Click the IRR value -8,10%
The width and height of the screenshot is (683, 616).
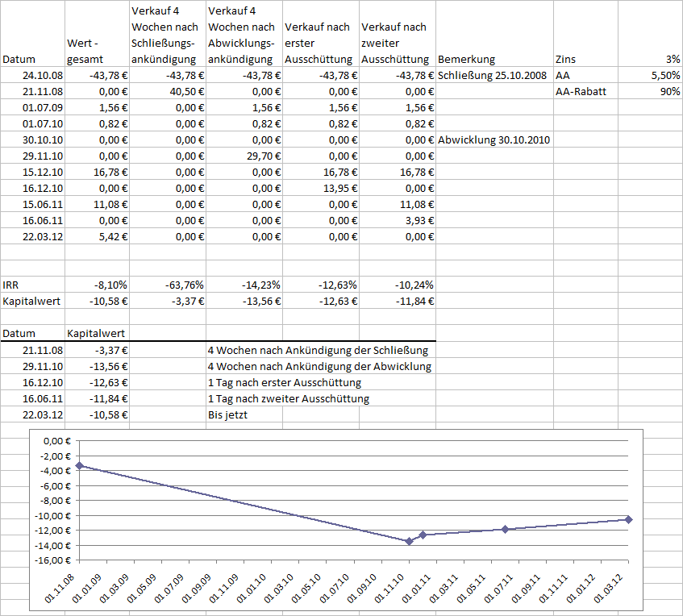pos(97,285)
